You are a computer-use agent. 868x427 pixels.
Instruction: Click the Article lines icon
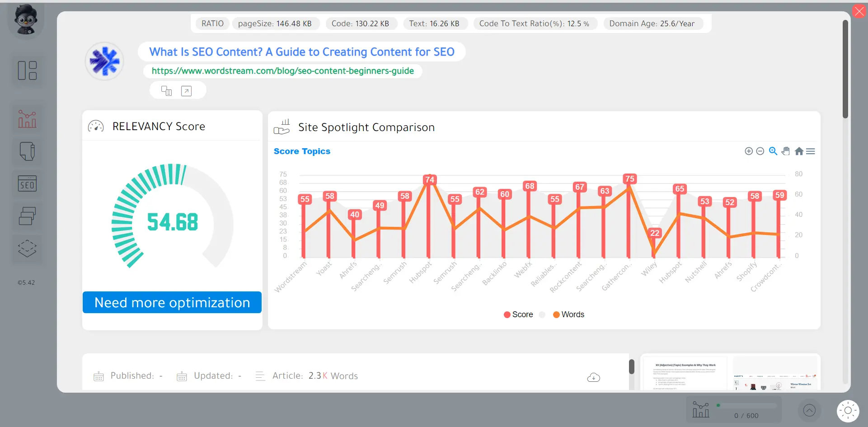(x=260, y=376)
